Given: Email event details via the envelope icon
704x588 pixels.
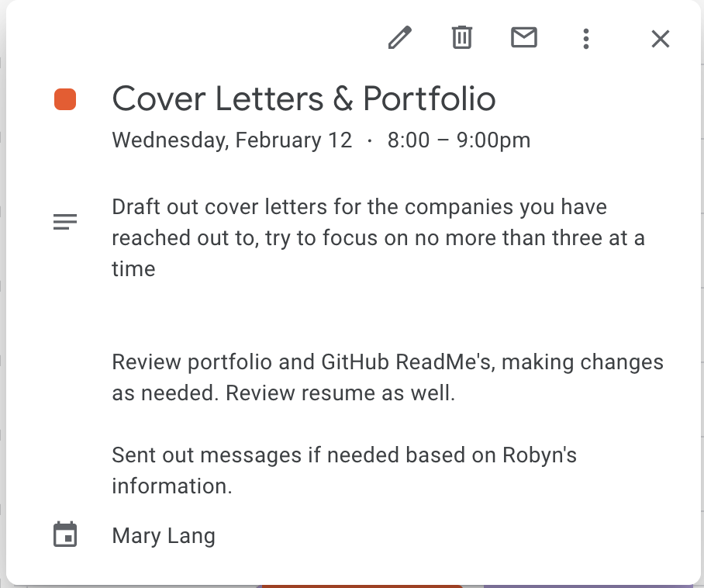Looking at the screenshot, I should click(x=524, y=37).
